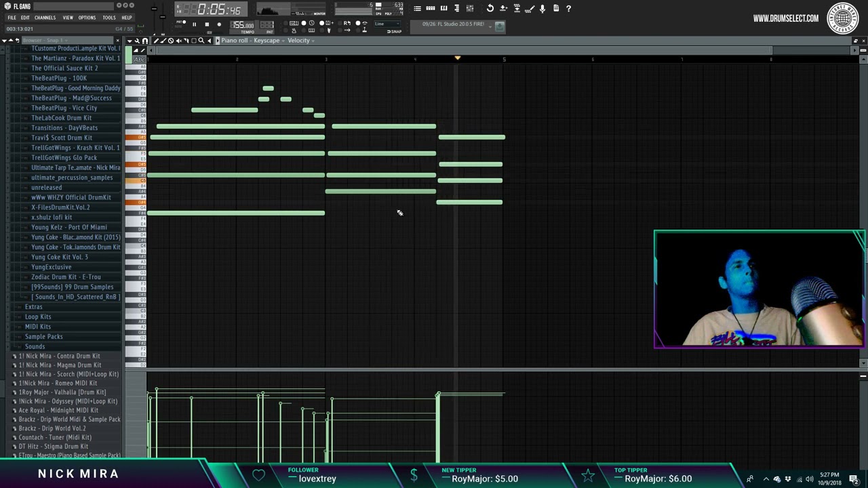
Task: Open the CHANNELS menu
Action: coord(45,18)
